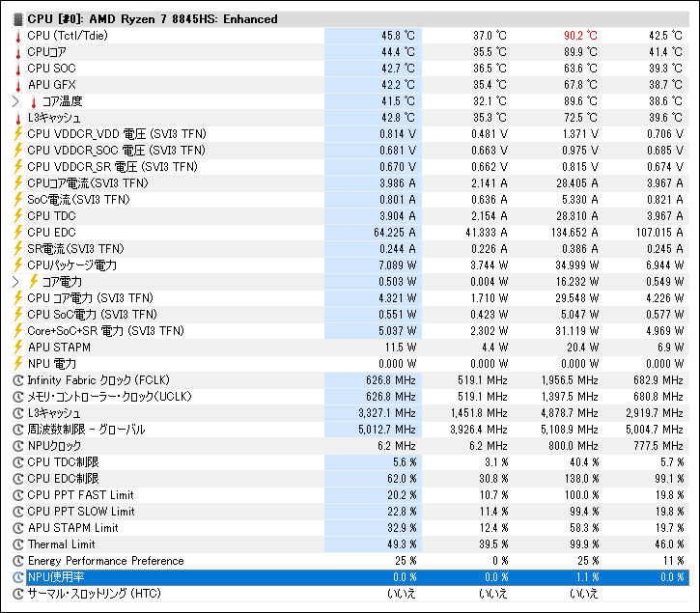The width and height of the screenshot is (700, 613).
Task: Click lightning icon beside NPU 電力
Action: (18, 364)
